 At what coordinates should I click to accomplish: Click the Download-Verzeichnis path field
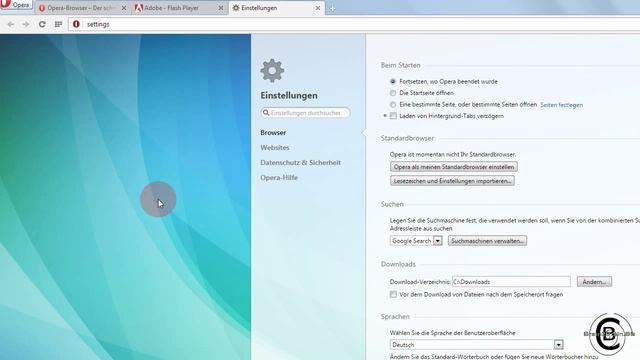511,282
